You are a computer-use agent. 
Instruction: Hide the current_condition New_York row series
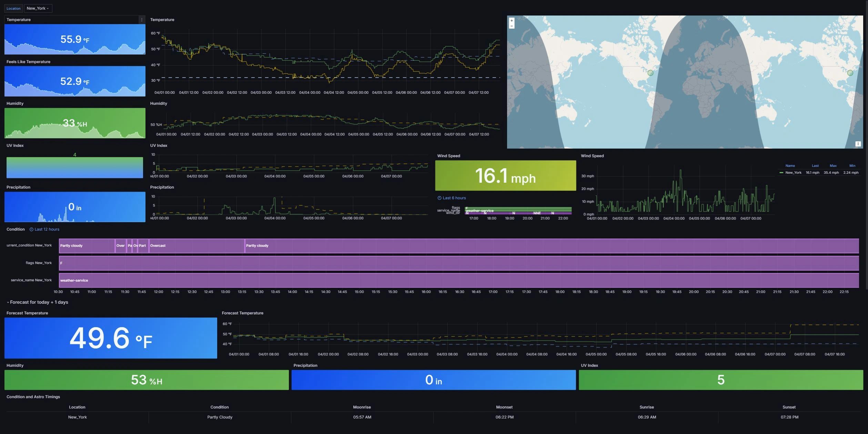(x=29, y=245)
